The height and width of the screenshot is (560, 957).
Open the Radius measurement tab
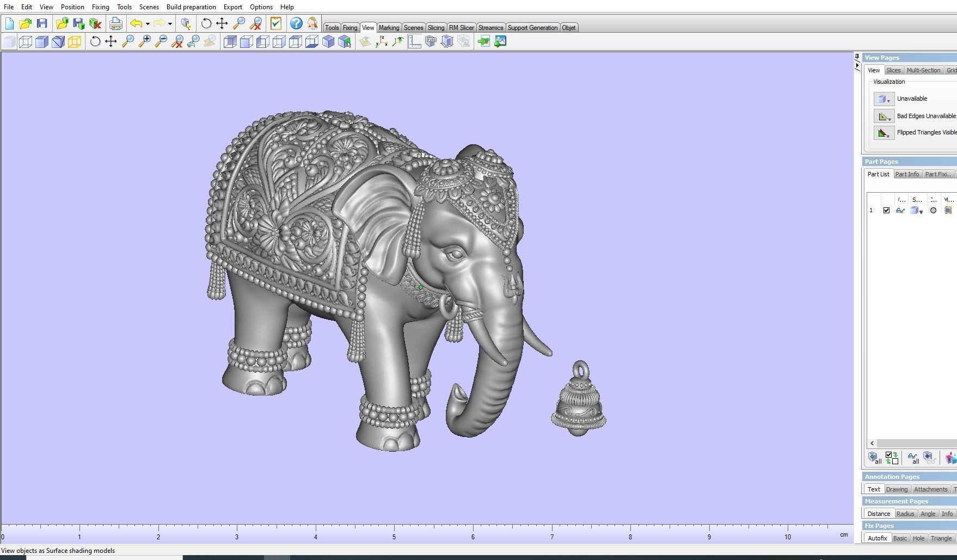tap(905, 514)
